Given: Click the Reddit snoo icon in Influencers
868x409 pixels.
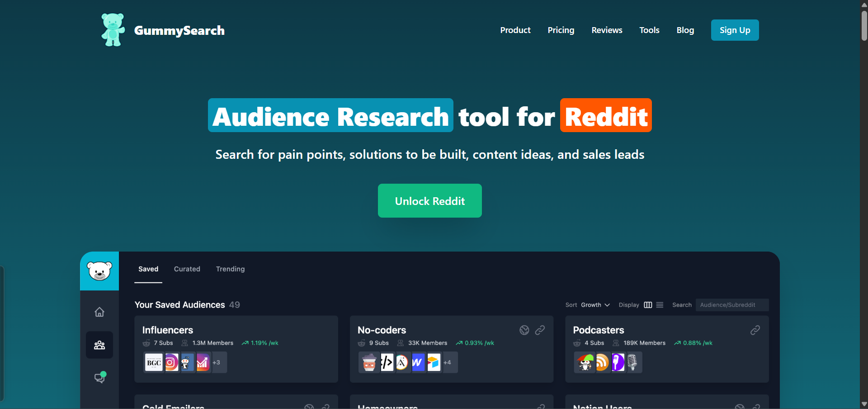Looking at the screenshot, I should click(x=187, y=362).
